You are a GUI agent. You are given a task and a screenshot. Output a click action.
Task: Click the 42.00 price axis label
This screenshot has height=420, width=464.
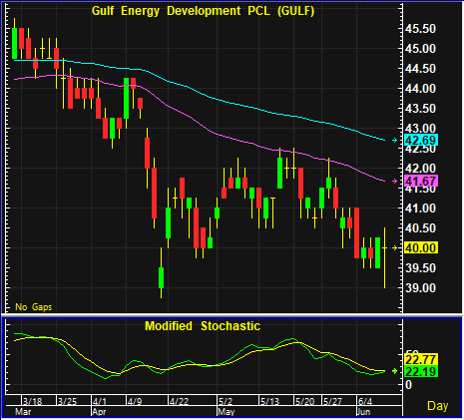pos(420,168)
